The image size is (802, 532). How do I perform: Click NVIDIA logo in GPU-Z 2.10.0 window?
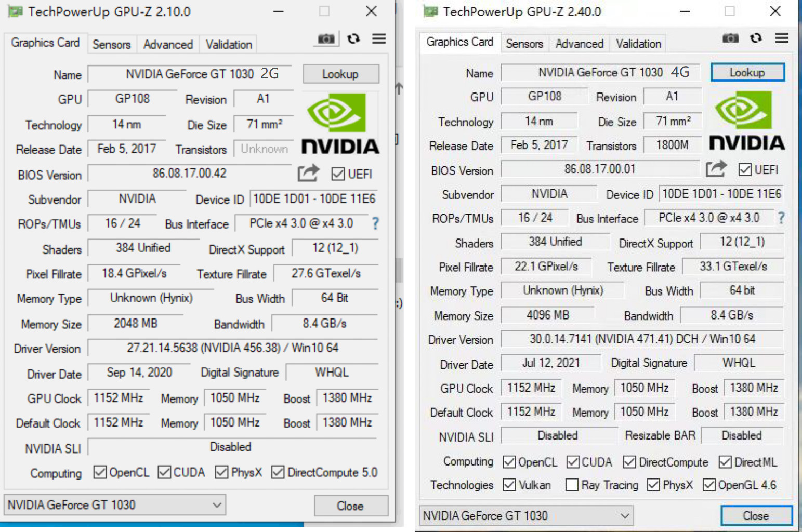pyautogui.click(x=340, y=123)
